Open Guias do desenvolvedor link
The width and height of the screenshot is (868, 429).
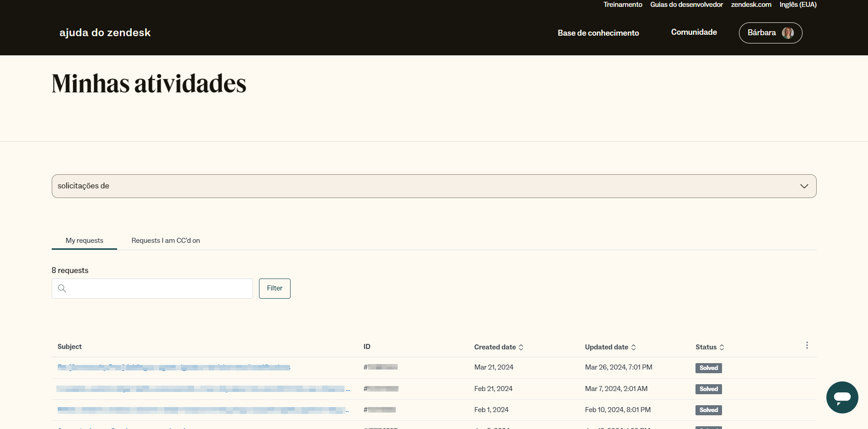pyautogui.click(x=686, y=5)
